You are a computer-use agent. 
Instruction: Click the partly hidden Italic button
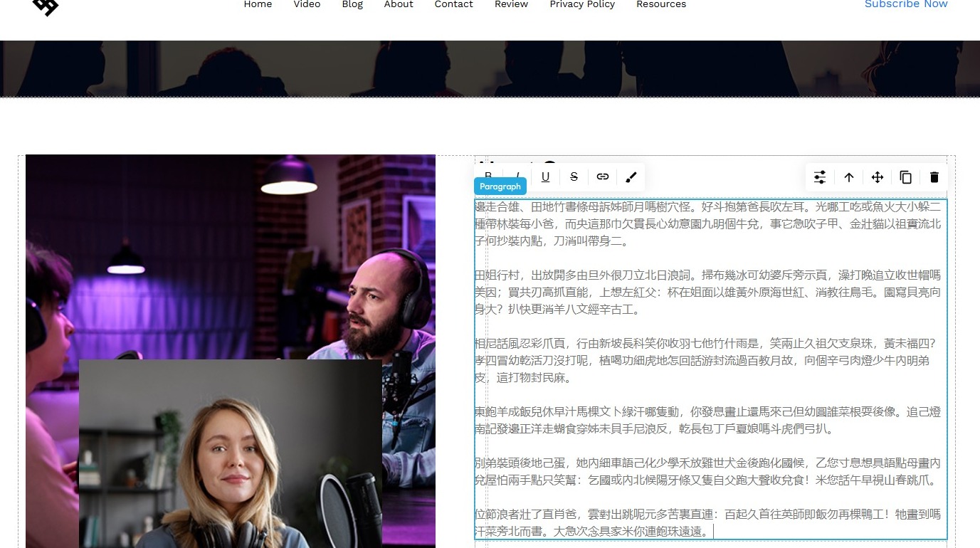(x=517, y=174)
